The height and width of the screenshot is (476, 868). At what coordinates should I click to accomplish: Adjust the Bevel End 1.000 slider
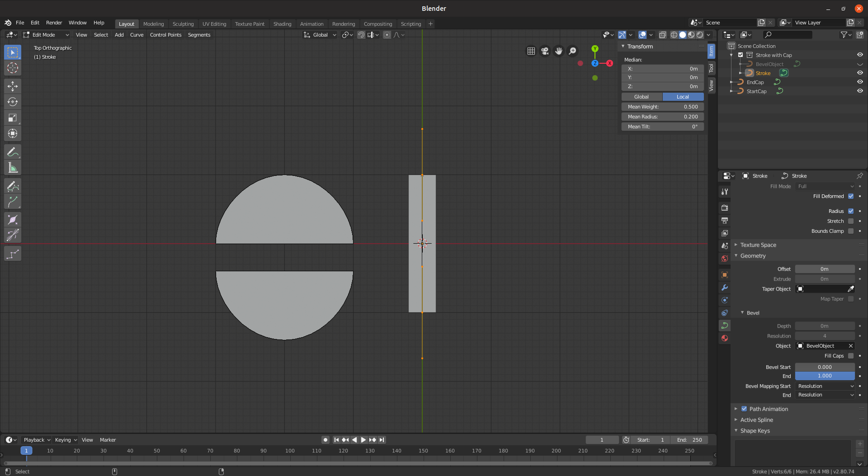click(825, 376)
